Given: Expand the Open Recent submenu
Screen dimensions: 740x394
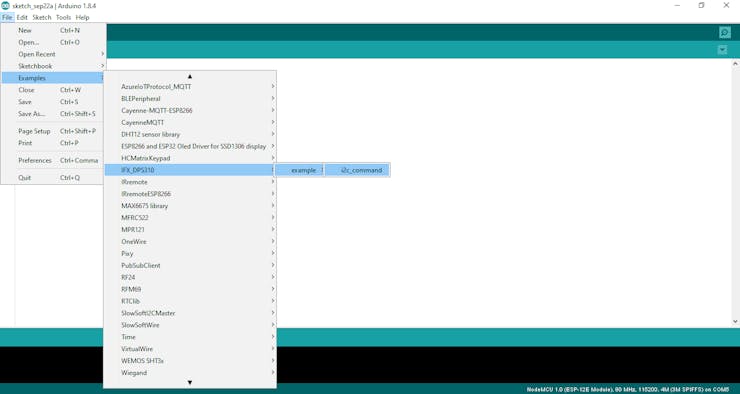Looking at the screenshot, I should pos(53,54).
